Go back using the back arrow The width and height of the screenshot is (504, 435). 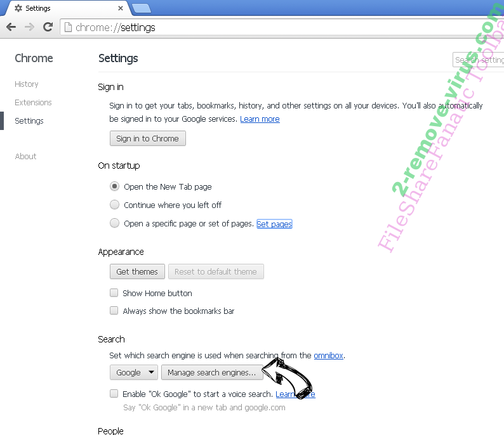11,27
